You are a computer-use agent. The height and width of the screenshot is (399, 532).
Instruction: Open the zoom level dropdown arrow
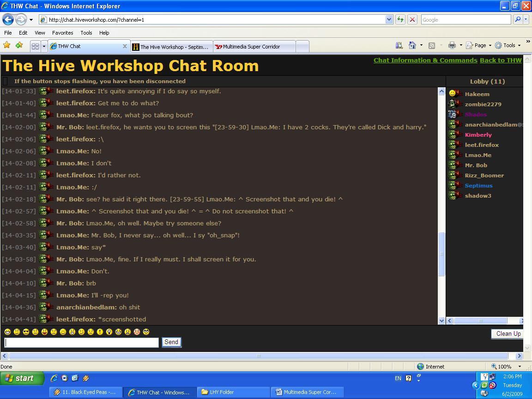pos(520,366)
